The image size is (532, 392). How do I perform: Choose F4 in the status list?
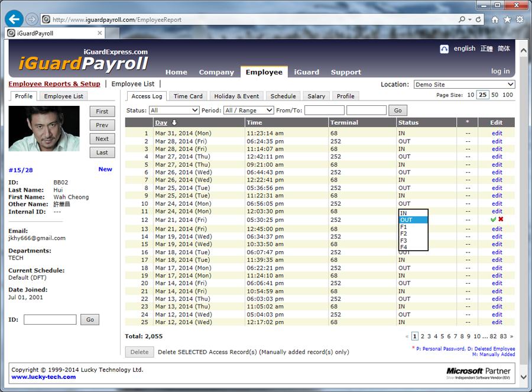tap(413, 247)
